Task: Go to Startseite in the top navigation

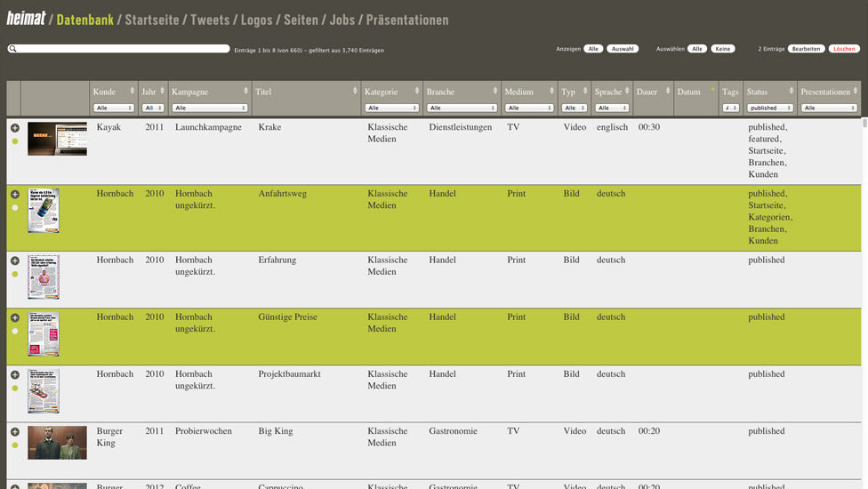Action: pos(152,20)
